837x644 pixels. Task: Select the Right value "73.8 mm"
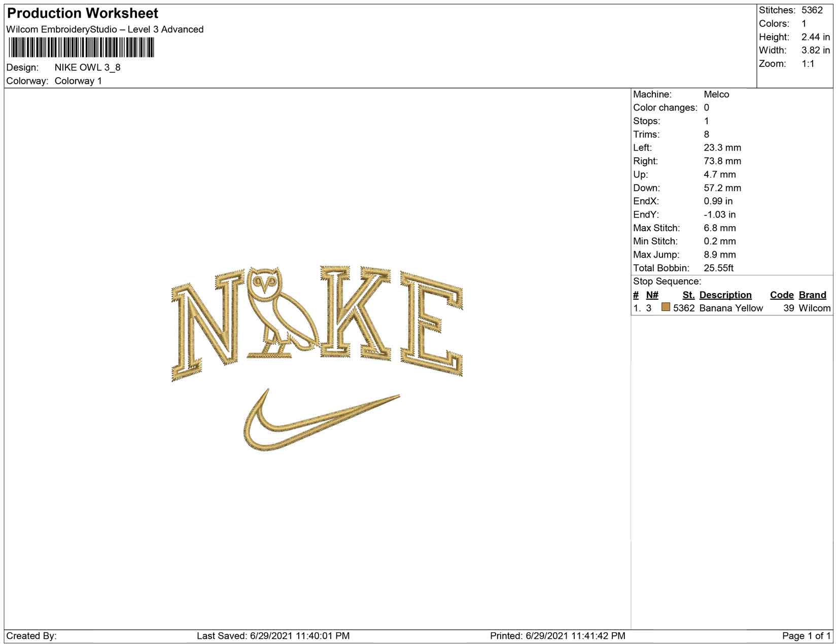[722, 161]
